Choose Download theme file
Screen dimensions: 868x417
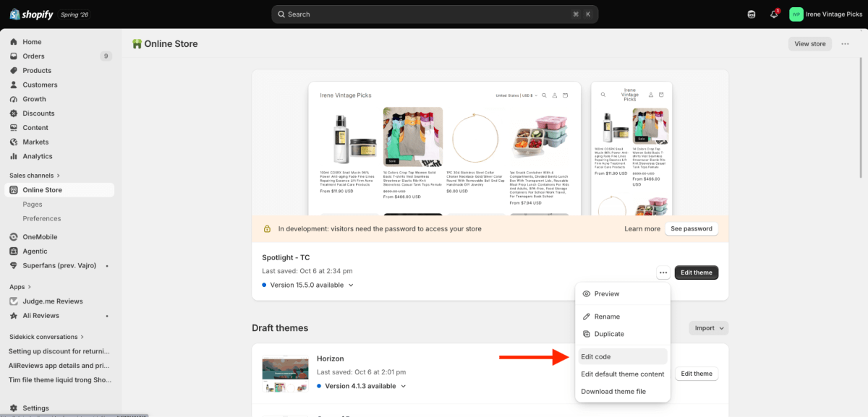coord(623,392)
